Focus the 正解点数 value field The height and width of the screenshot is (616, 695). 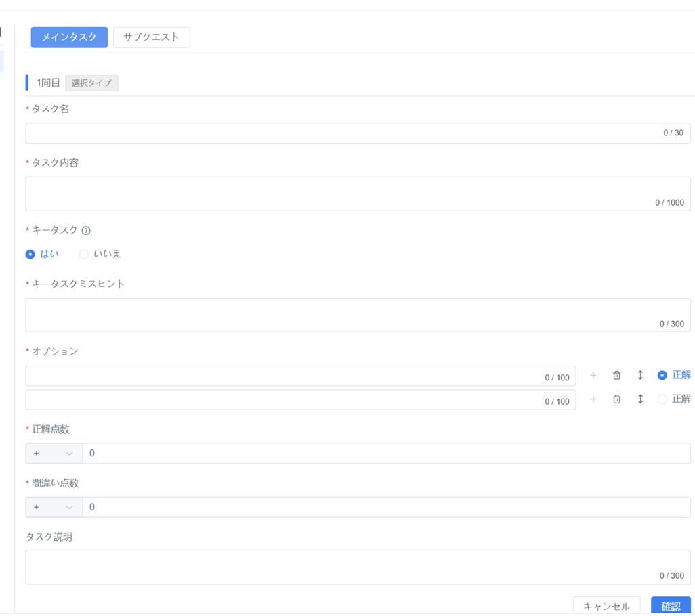coord(387,454)
